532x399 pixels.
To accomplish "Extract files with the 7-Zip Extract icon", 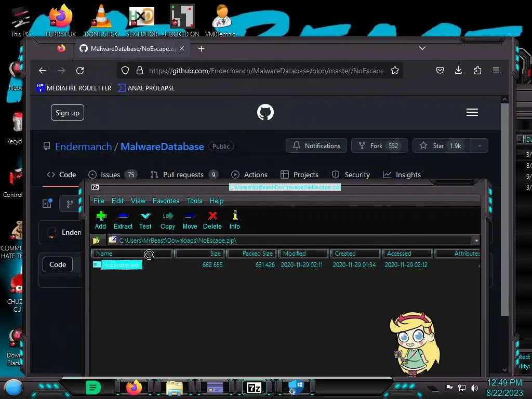I will (x=123, y=220).
